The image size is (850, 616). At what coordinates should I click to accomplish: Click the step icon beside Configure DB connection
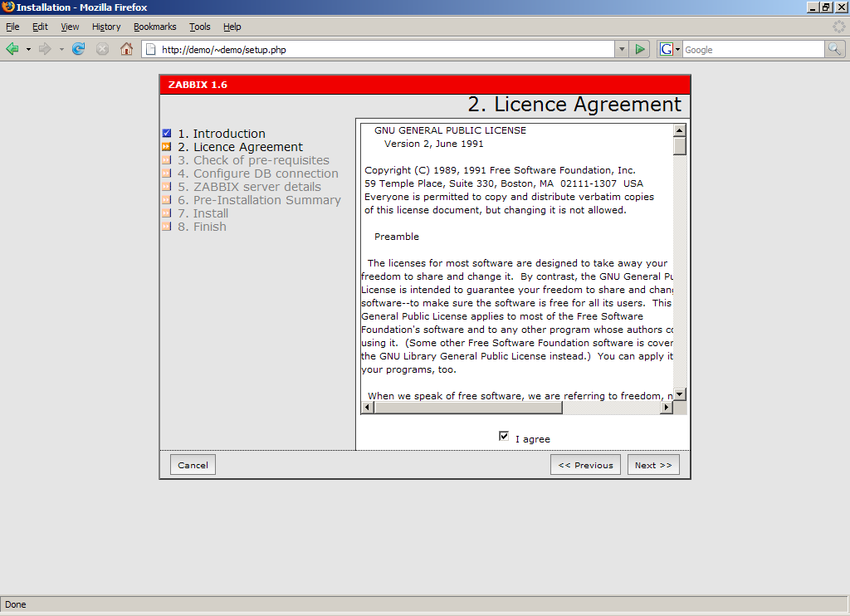pos(166,174)
